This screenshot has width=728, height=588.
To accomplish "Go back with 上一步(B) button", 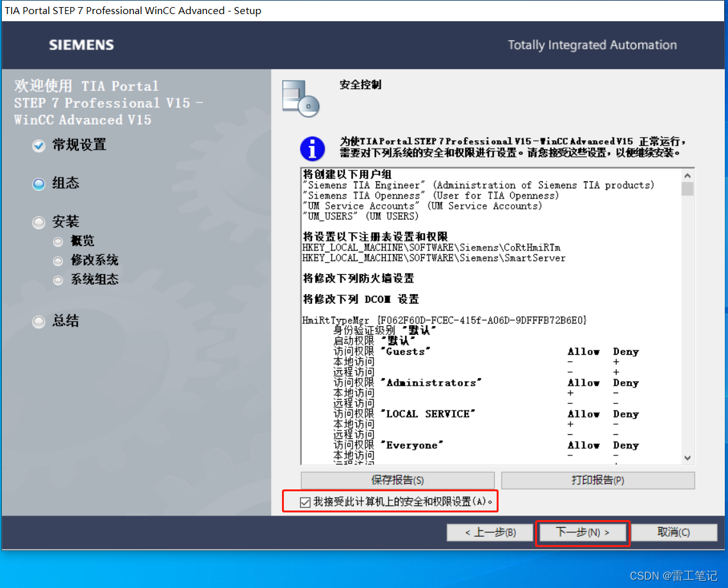I will point(490,532).
